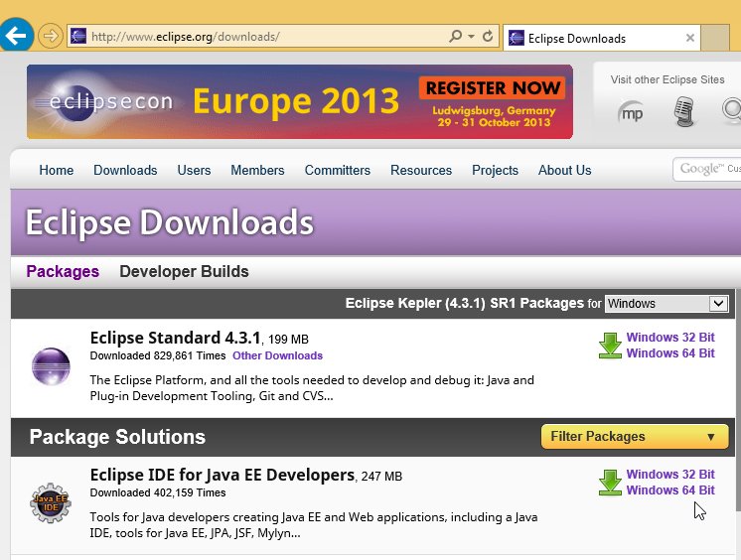The height and width of the screenshot is (560, 741).
Task: Open the EclipseCon Europe 2013 banner
Action: pos(300,101)
